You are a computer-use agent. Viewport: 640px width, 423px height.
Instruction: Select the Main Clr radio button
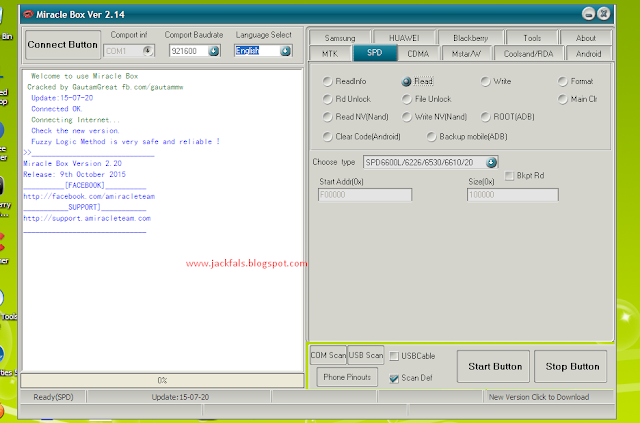[x=562, y=99]
